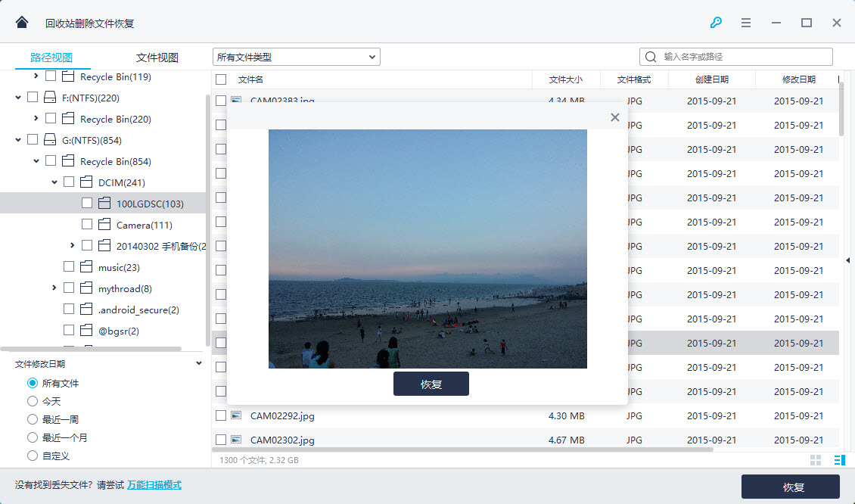Expand the mythroad(8) folder
855x504 pixels.
click(x=54, y=288)
